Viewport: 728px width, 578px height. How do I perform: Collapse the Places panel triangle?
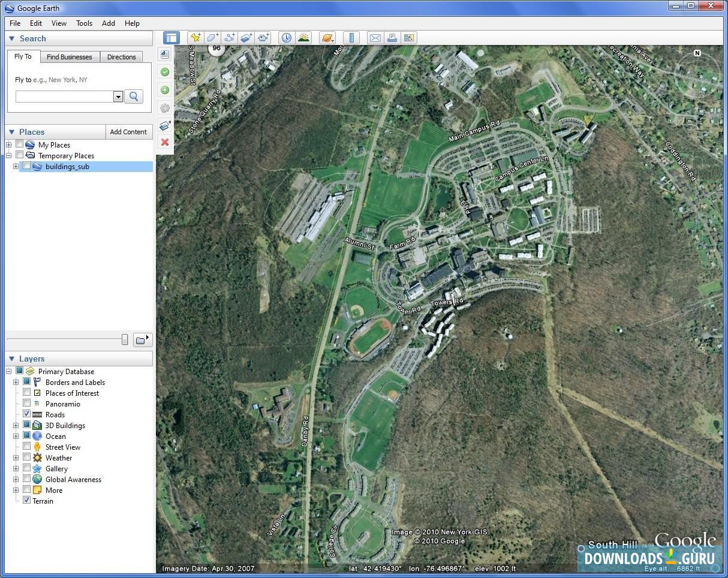pos(11,132)
